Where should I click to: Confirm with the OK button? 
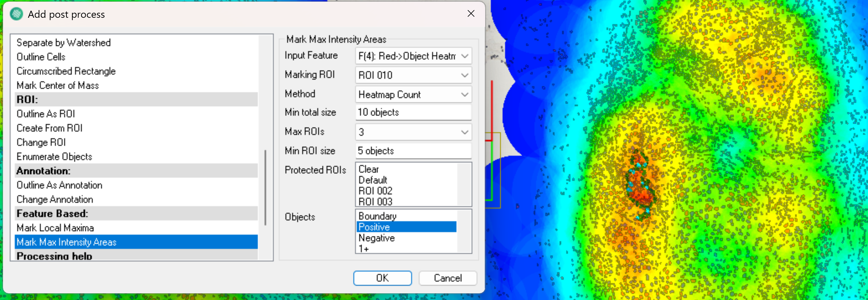tap(383, 278)
